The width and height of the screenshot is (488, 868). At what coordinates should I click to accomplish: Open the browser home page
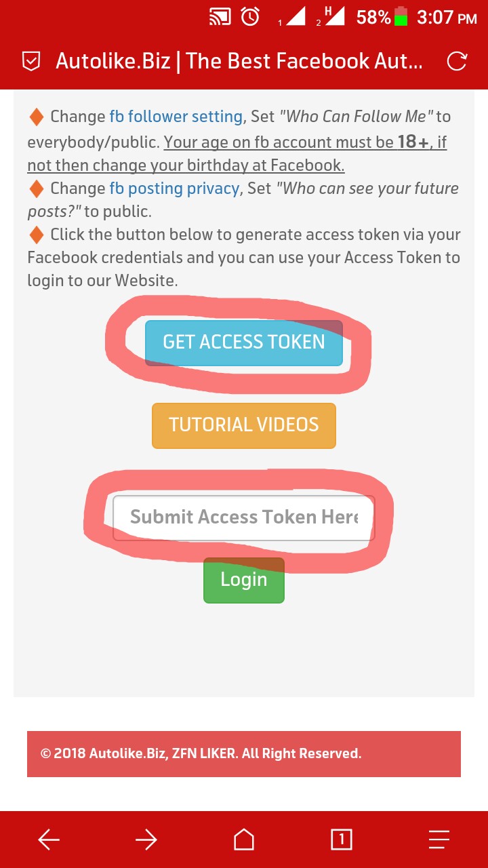[244, 840]
